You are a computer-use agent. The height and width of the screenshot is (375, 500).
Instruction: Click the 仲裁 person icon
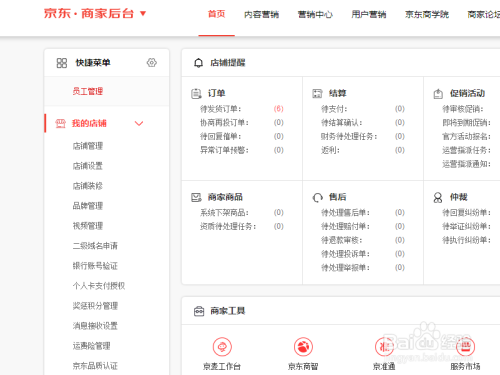tap(438, 197)
